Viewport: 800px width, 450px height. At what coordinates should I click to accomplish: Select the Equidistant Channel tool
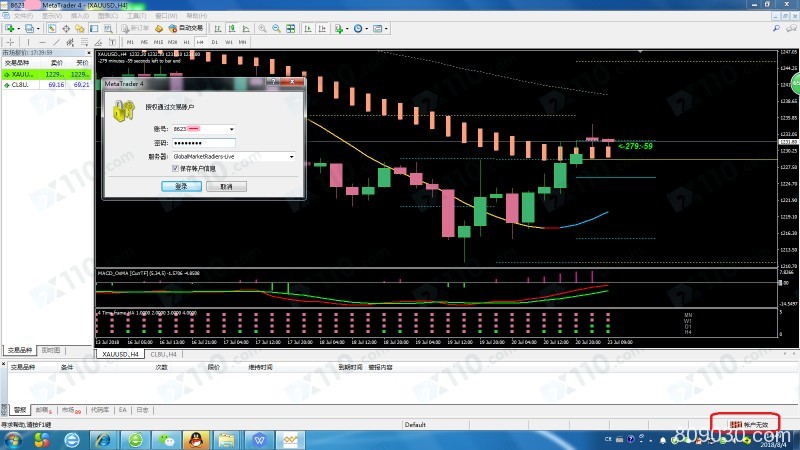coord(70,42)
